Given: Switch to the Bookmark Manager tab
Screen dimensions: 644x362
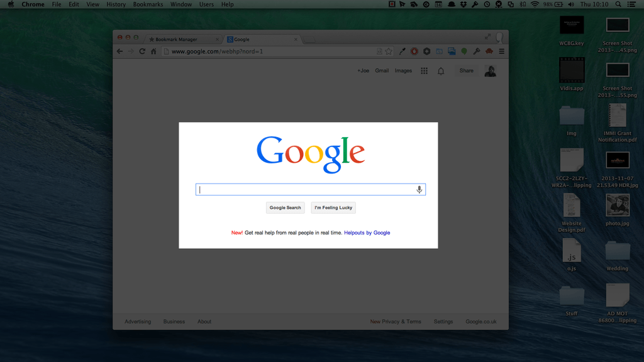Looking at the screenshot, I should [183, 40].
